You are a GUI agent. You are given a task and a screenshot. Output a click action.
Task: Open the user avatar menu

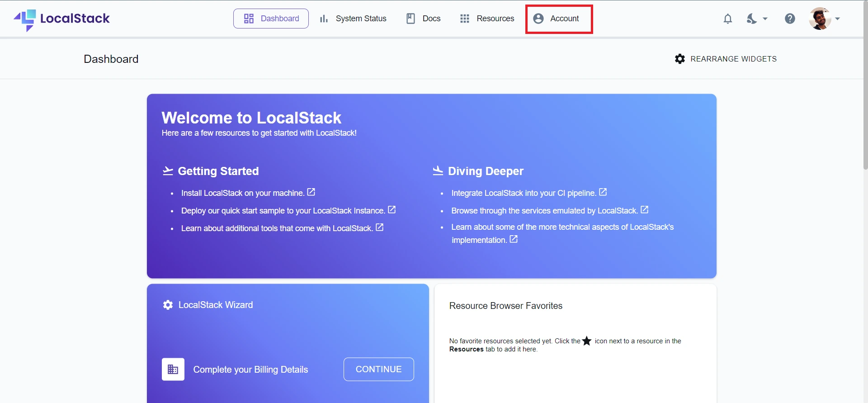[820, 19]
